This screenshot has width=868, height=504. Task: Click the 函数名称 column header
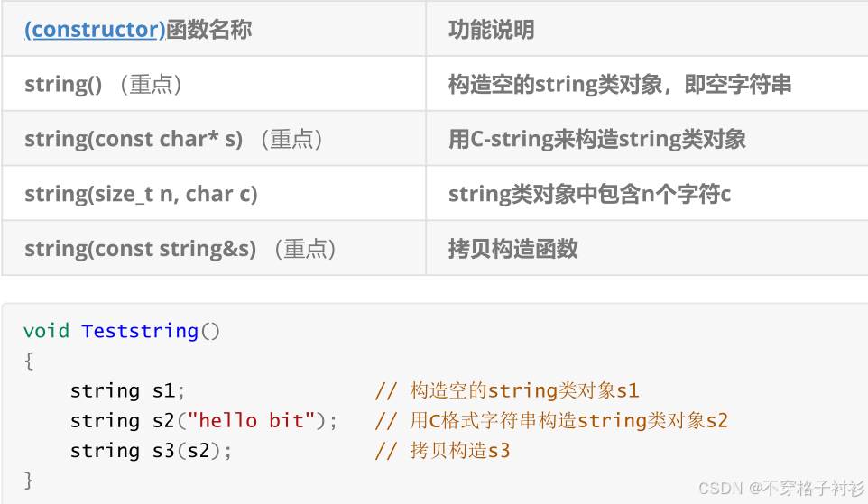[x=208, y=30]
